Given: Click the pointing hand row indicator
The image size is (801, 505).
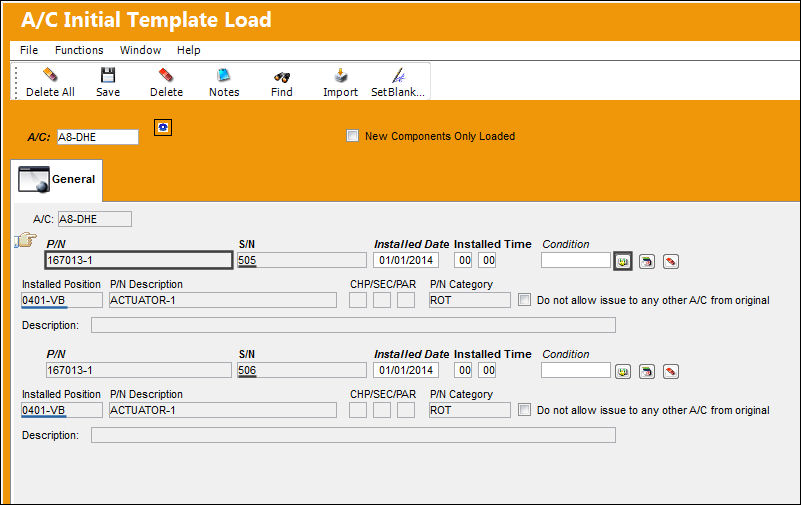Looking at the screenshot, I should tap(26, 239).
